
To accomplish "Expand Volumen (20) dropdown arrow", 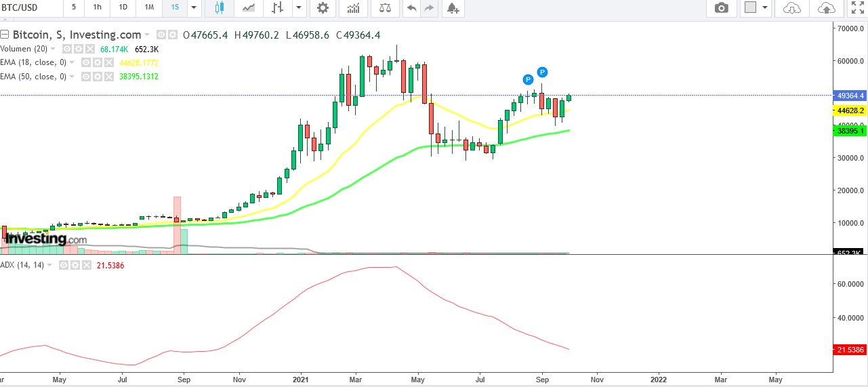I will click(54, 49).
